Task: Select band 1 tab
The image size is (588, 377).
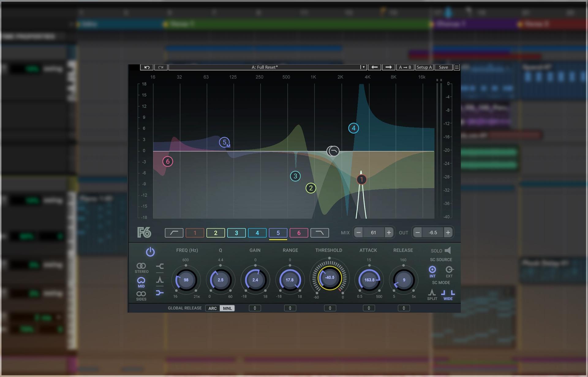Action: [x=195, y=233]
